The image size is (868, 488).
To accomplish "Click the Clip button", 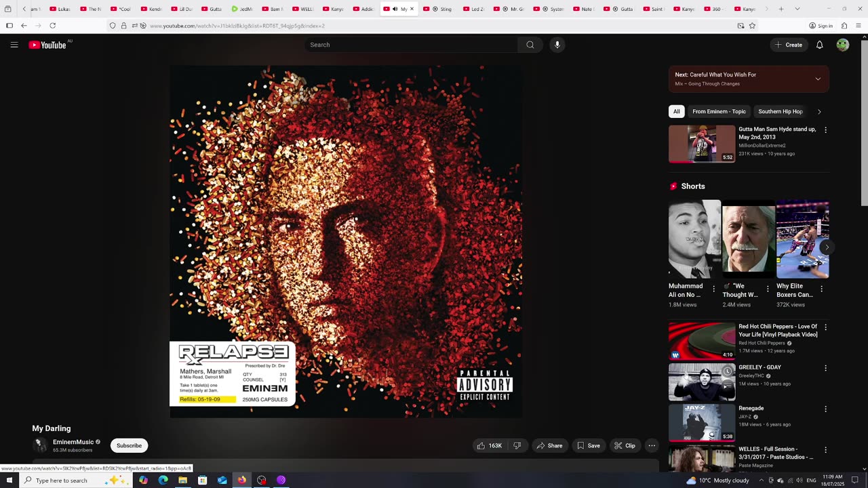I will click(x=625, y=445).
